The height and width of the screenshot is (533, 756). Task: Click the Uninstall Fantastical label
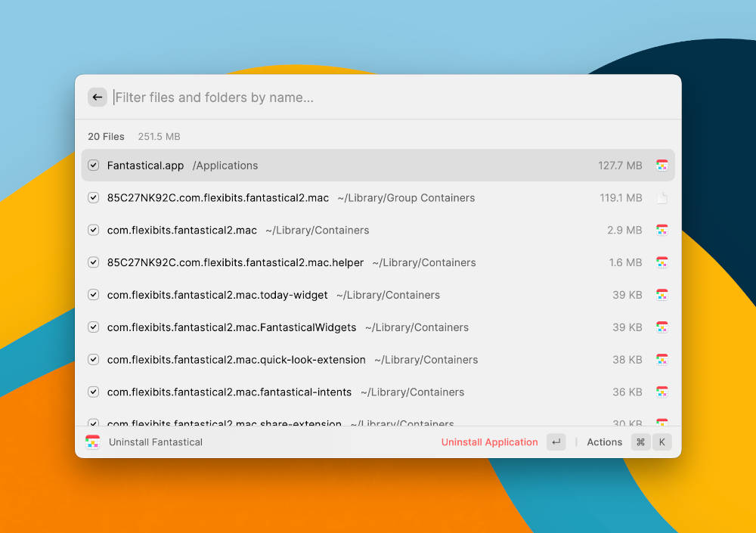(x=155, y=442)
